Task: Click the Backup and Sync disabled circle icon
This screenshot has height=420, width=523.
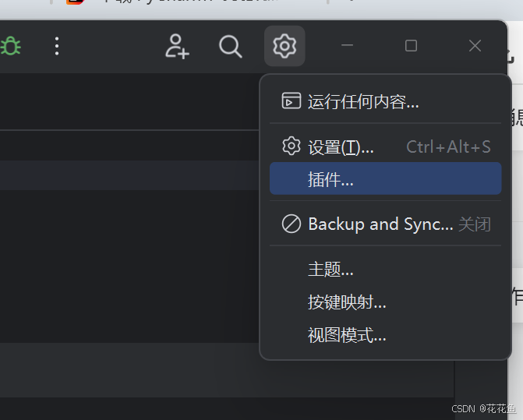Action: pos(292,224)
